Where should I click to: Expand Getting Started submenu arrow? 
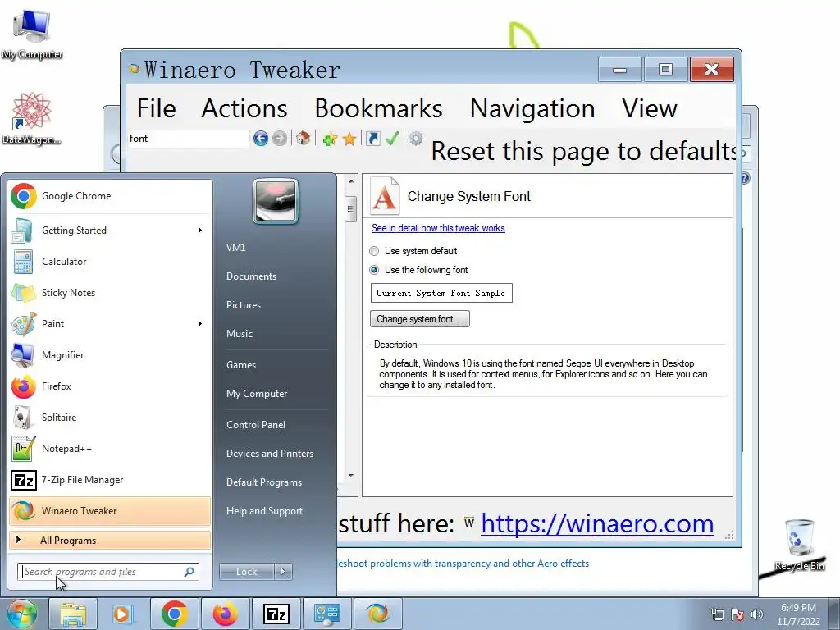pos(200,231)
